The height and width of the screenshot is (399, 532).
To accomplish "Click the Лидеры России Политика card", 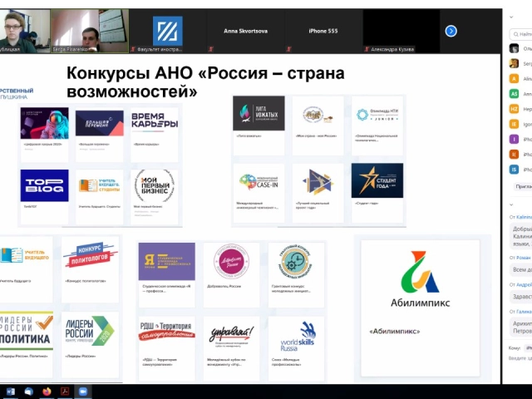I will 27,345.
